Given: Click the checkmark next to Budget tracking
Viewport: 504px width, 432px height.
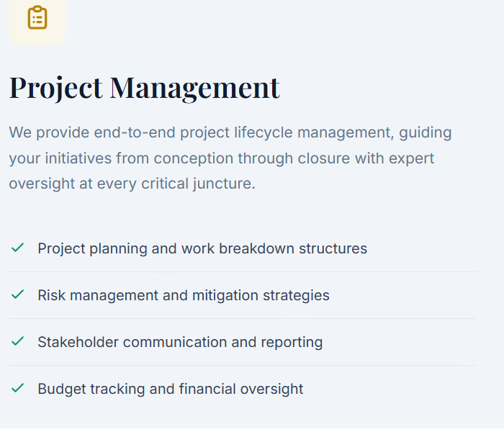Looking at the screenshot, I should click(18, 388).
